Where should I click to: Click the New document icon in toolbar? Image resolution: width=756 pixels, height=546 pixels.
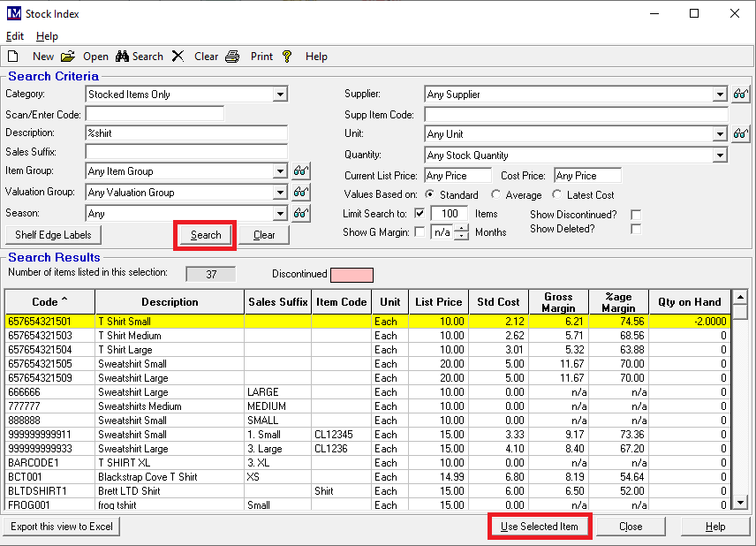coord(13,57)
